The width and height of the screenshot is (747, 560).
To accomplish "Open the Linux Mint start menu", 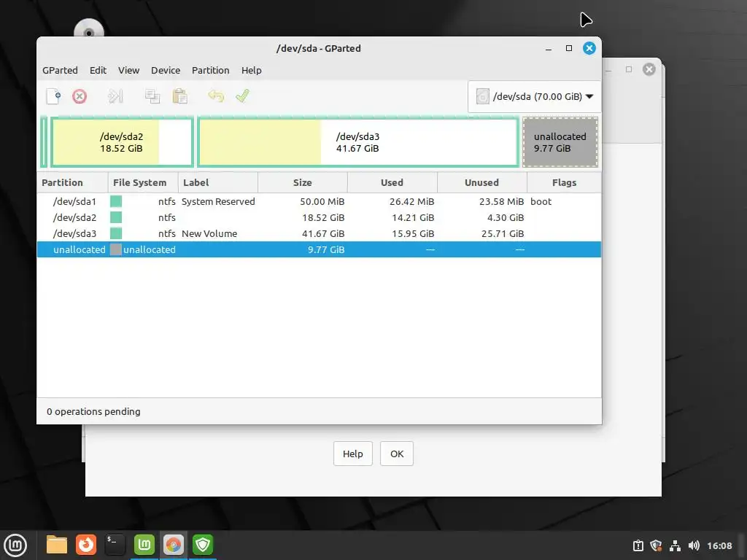I will [15, 545].
